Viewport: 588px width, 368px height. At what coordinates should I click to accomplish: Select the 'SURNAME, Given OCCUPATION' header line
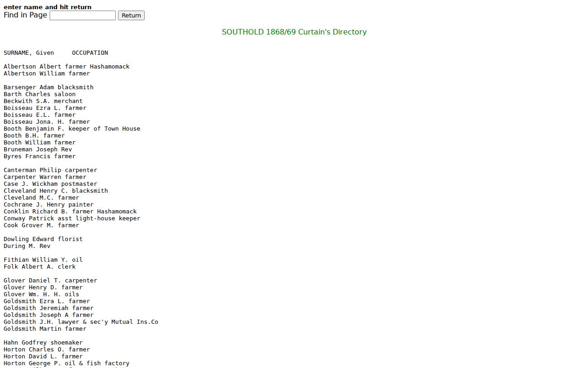(56, 53)
